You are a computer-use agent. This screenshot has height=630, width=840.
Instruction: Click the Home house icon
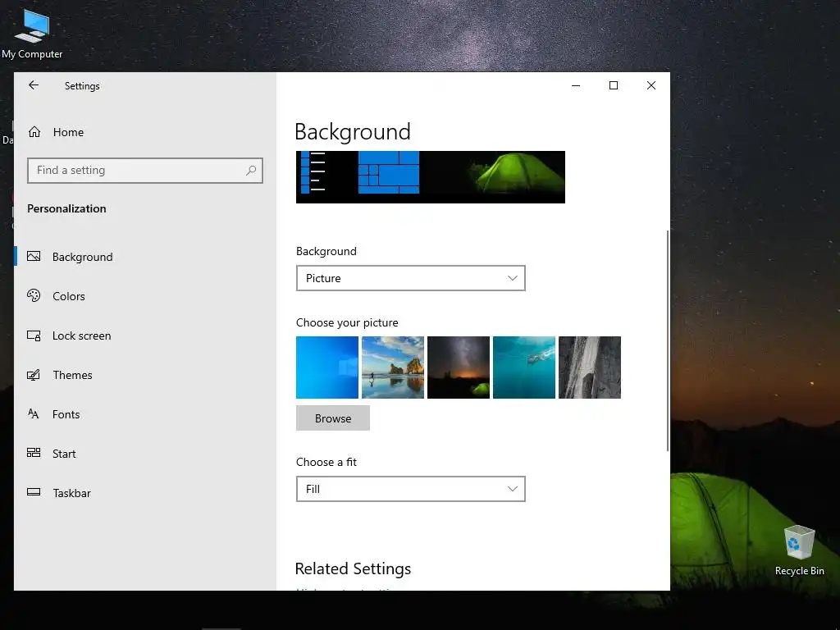pyautogui.click(x=34, y=132)
